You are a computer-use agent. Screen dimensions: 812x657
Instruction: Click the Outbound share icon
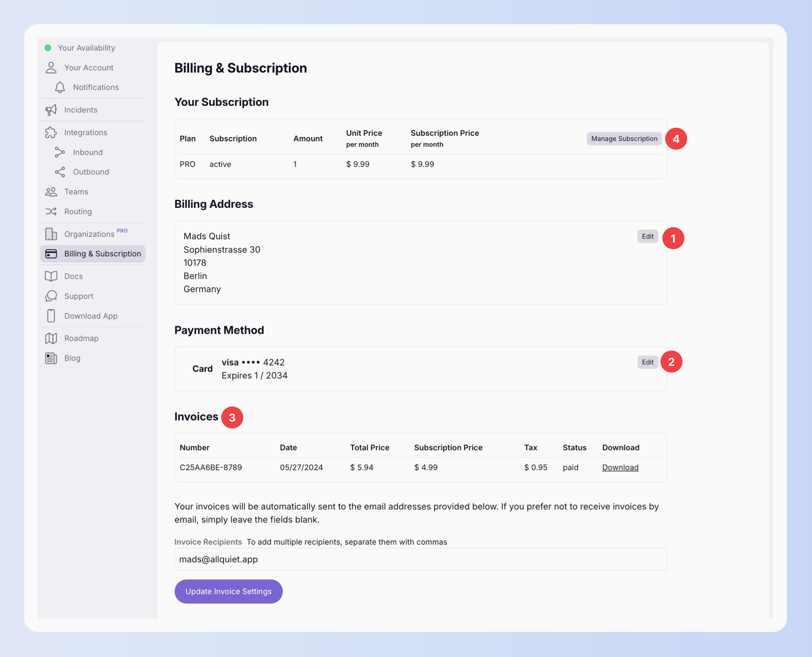click(x=60, y=172)
